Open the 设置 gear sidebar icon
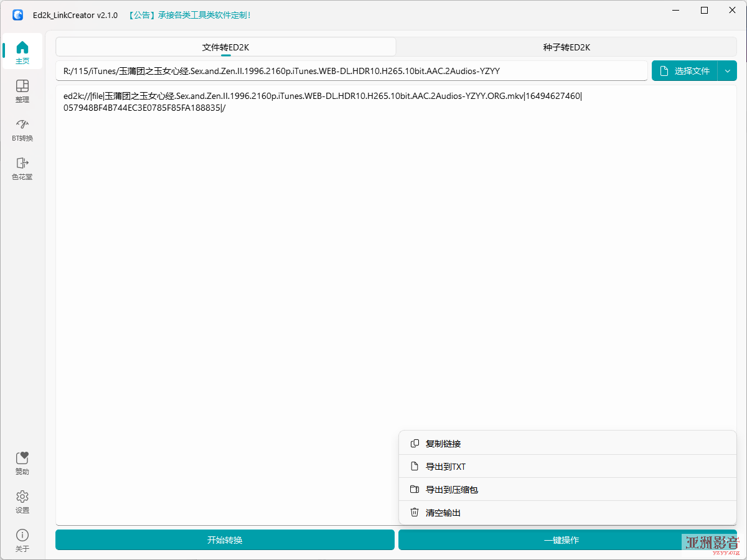Image resolution: width=747 pixels, height=560 pixels. pyautogui.click(x=22, y=502)
